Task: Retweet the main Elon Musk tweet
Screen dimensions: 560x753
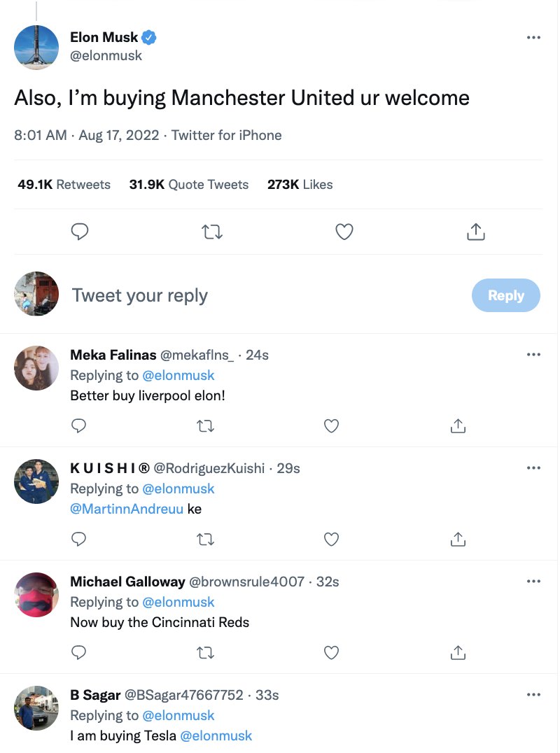Action: (x=212, y=232)
